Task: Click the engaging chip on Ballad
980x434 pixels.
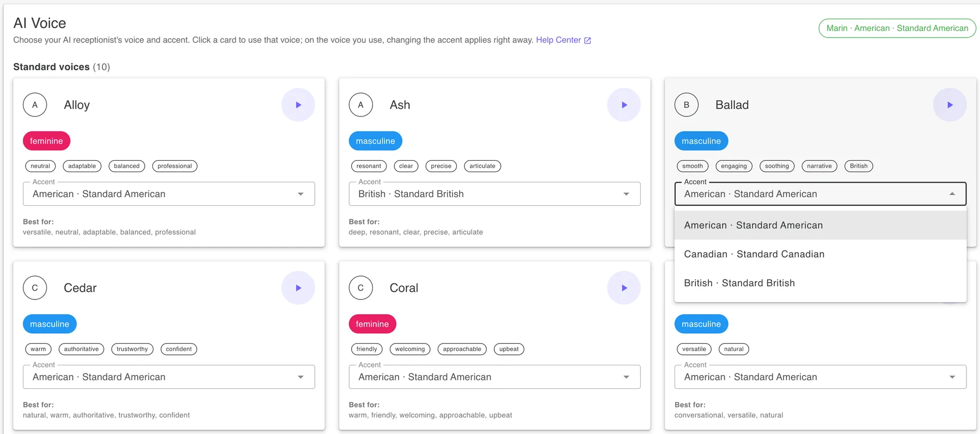Action: click(x=734, y=166)
